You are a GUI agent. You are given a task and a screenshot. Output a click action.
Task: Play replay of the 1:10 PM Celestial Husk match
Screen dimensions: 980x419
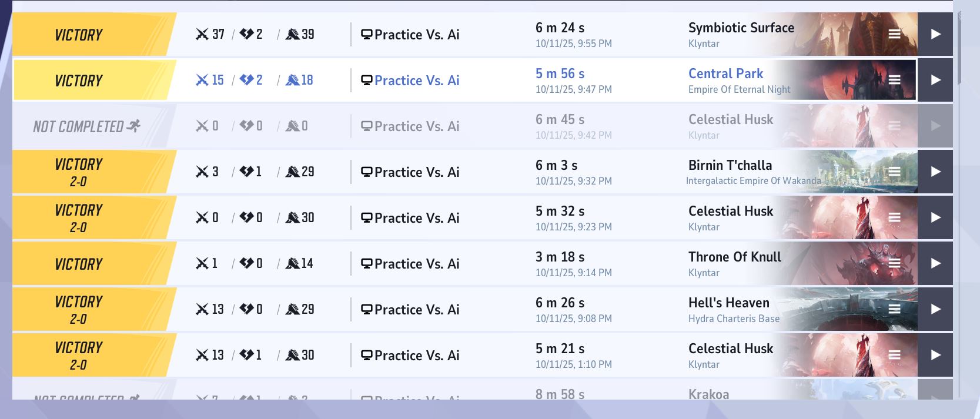pyautogui.click(x=935, y=355)
